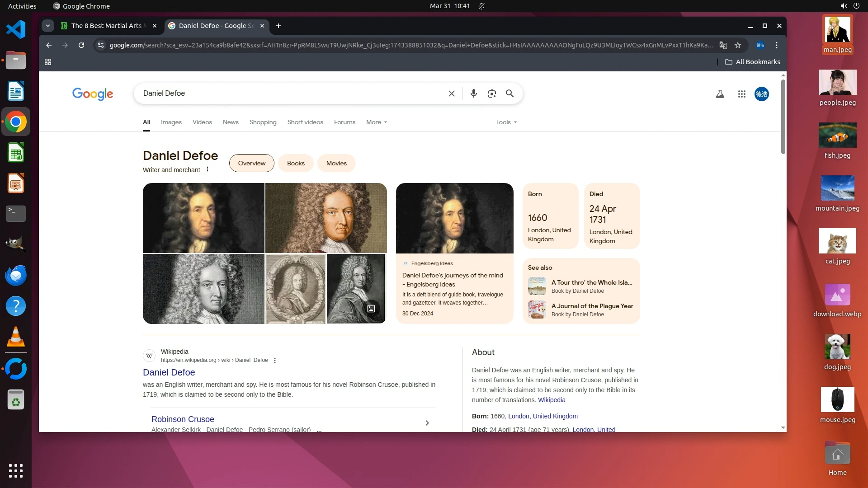Click the magnifier search button
The height and width of the screenshot is (488, 868).
coord(509,94)
